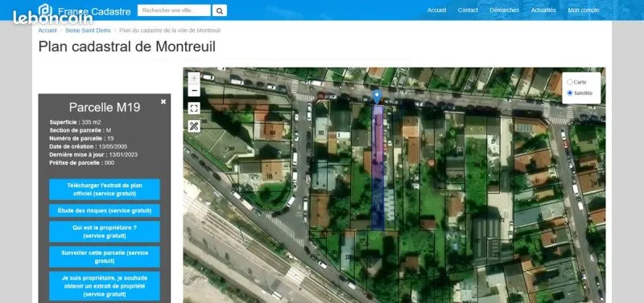Click Préfixe de parcelle 000 text

(82, 163)
